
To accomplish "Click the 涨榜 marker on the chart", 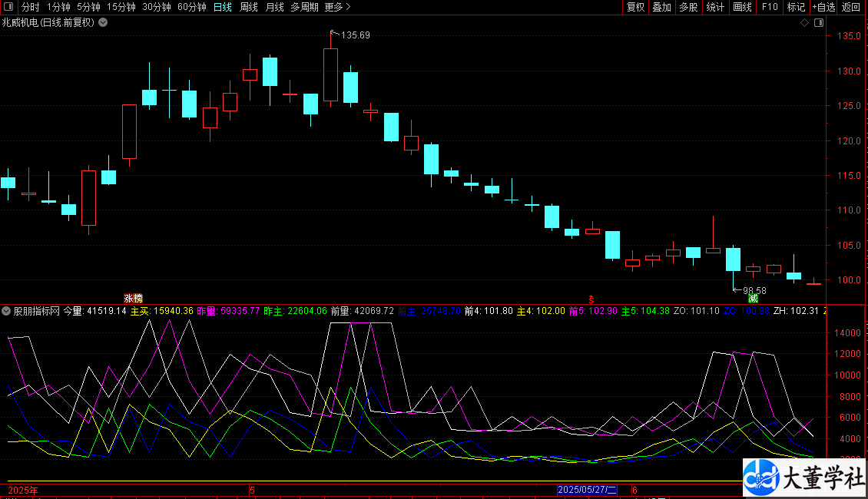I will (133, 298).
